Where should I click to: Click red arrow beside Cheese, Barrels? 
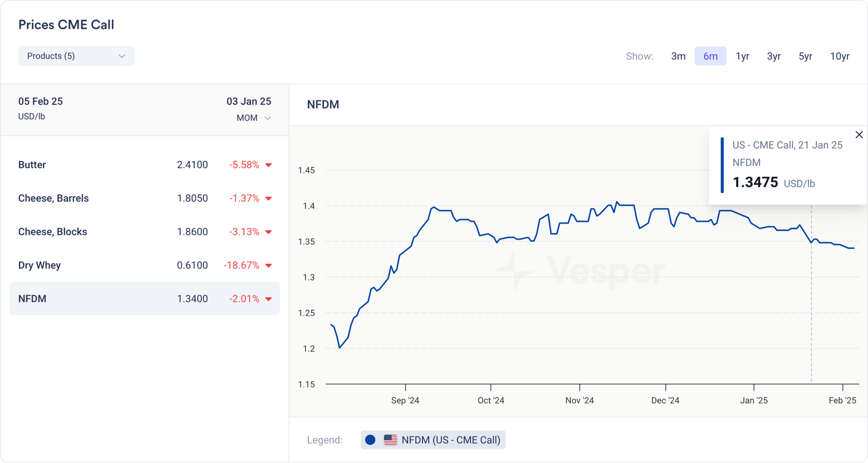pos(269,198)
